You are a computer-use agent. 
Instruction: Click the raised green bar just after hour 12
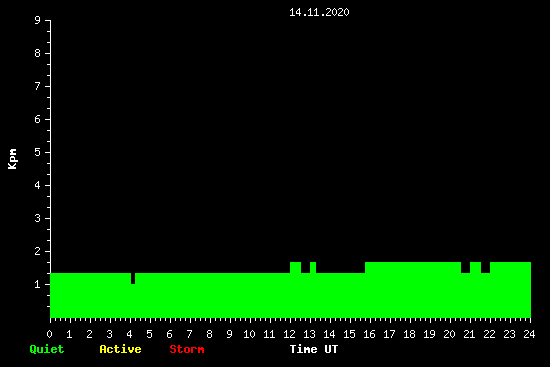[x=295, y=267]
